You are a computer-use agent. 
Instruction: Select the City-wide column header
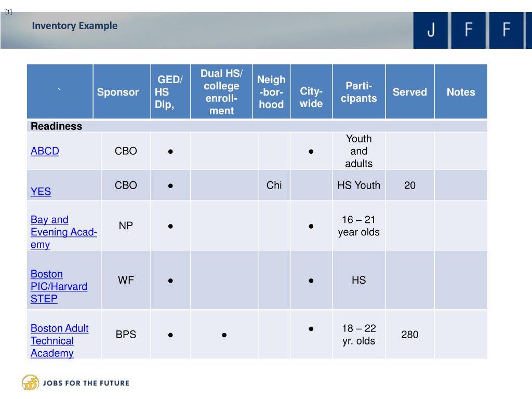pos(311,91)
